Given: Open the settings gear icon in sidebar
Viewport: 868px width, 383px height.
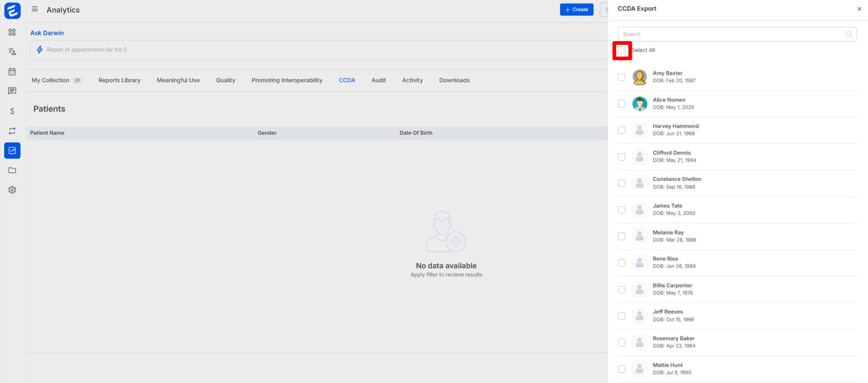Looking at the screenshot, I should pos(12,190).
